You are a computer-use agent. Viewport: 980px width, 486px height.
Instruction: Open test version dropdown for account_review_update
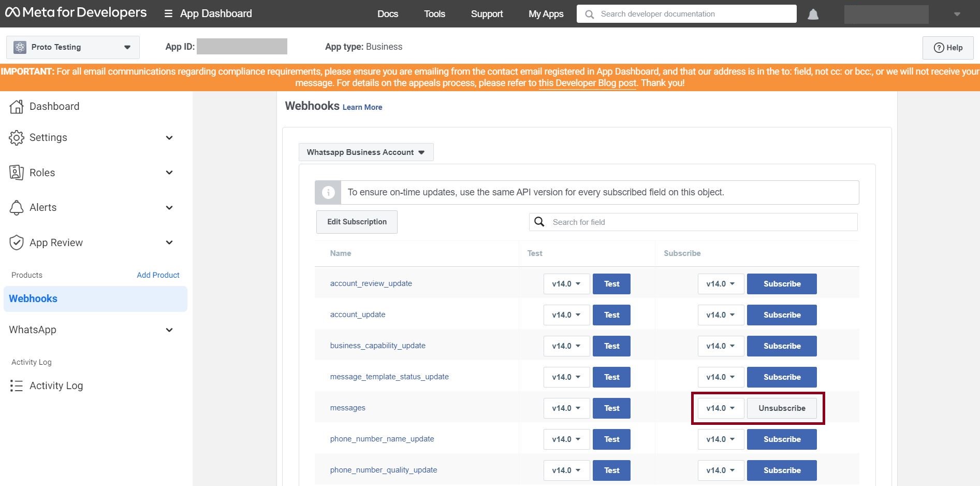coord(566,284)
